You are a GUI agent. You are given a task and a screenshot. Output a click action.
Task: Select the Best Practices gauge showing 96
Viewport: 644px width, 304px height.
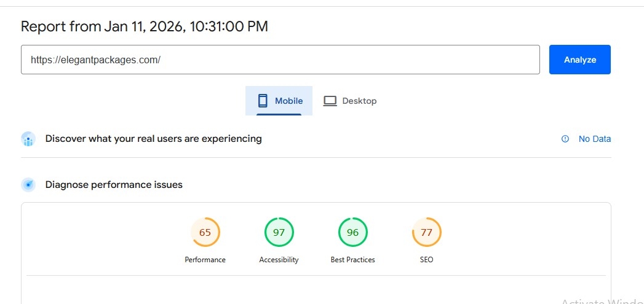[352, 232]
